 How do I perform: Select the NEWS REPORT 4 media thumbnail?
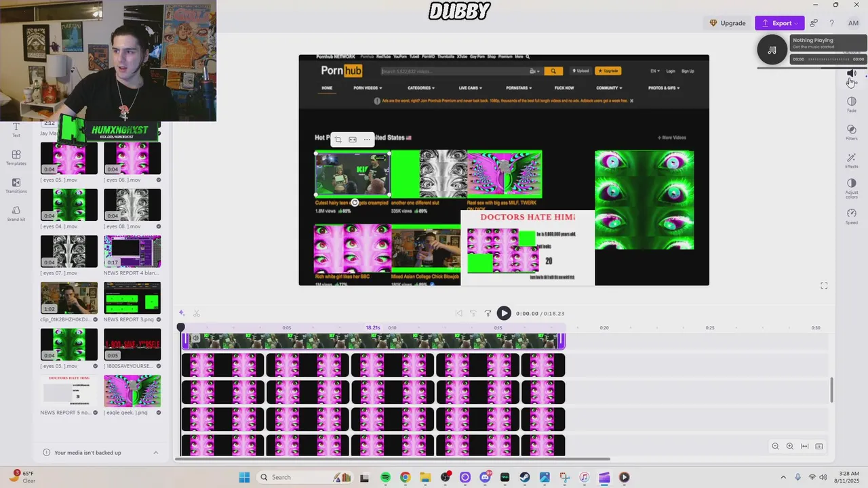pyautogui.click(x=132, y=251)
